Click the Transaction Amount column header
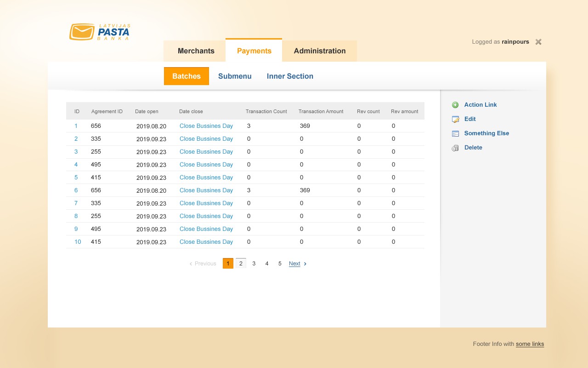This screenshot has width=588, height=368. pos(321,111)
